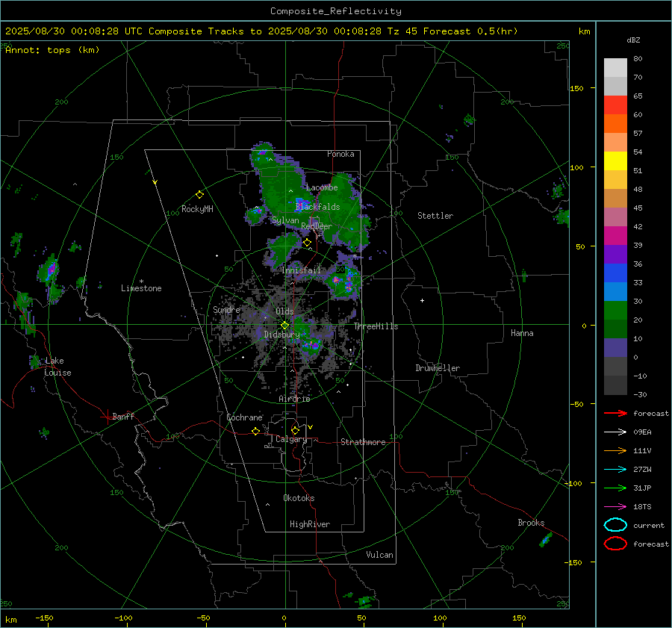The width and height of the screenshot is (672, 628).
Task: Click the cyan current ellipse legend icon
Action: [615, 525]
